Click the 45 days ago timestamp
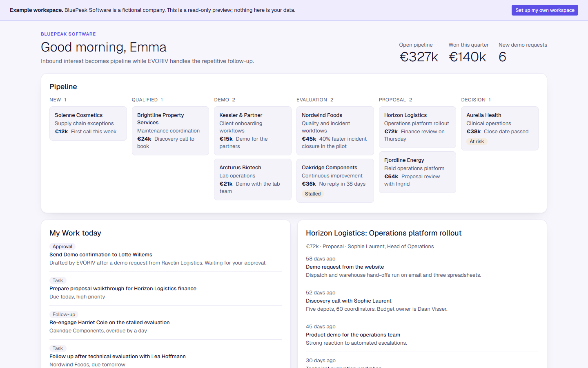The width and height of the screenshot is (588, 368). [x=321, y=327]
